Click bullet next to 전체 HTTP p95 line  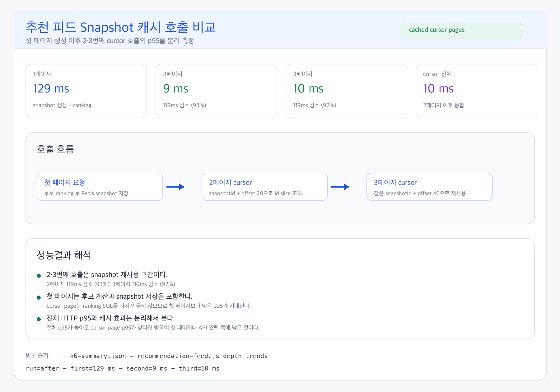(39, 319)
